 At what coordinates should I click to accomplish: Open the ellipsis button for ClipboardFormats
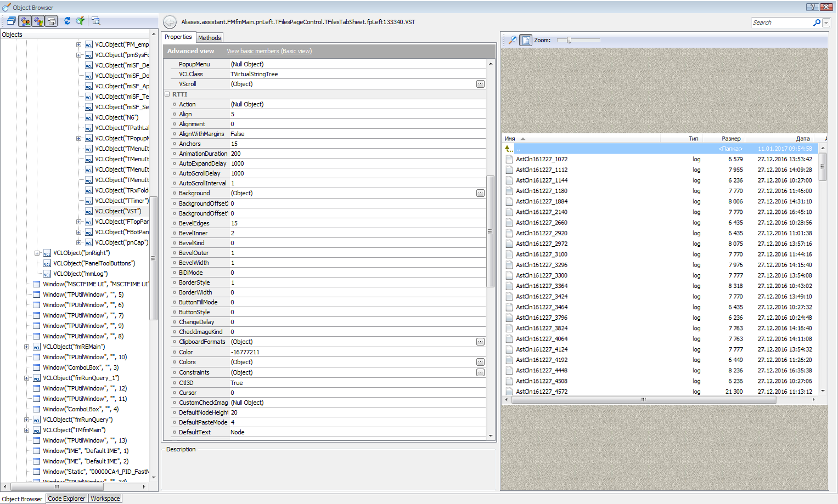480,342
